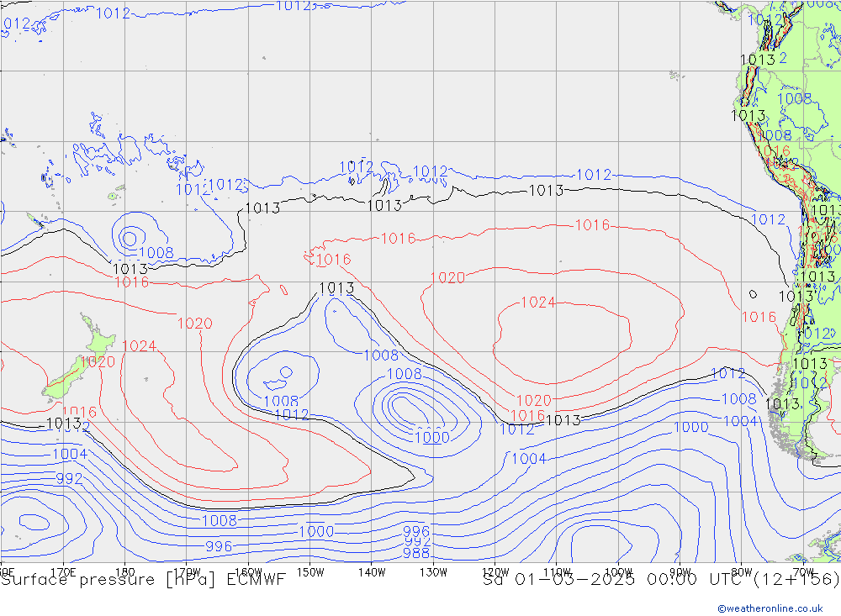
Task: Click the 1004 label near 120W
Action: [x=528, y=458]
